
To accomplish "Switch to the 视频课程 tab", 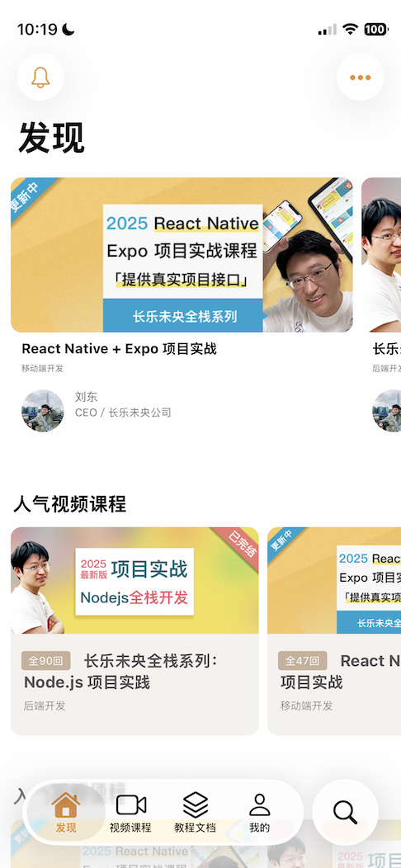I will click(130, 812).
